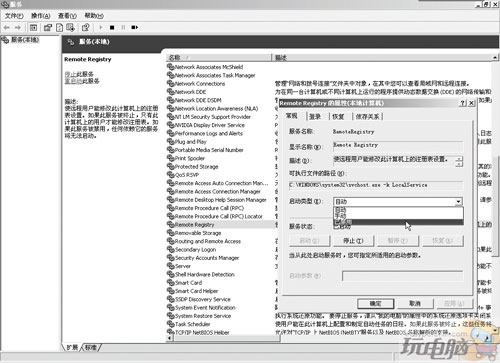Click the 确定 button in dialog
The height and width of the screenshot is (363, 500).
point(376,303)
